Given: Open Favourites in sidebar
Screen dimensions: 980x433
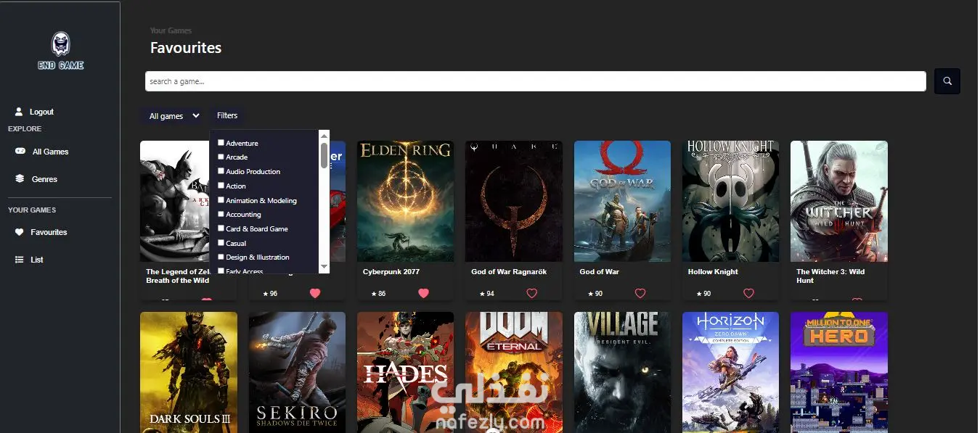Looking at the screenshot, I should coord(49,232).
